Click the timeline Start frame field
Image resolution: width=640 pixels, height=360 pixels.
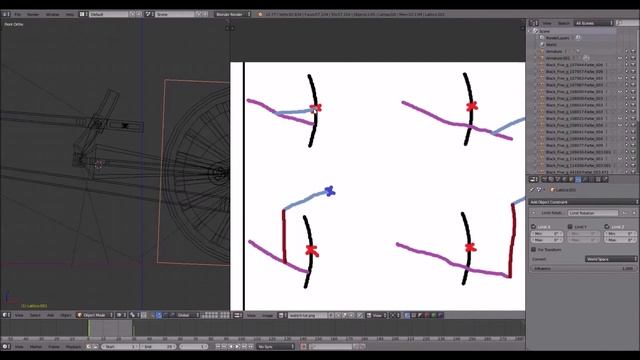120,347
